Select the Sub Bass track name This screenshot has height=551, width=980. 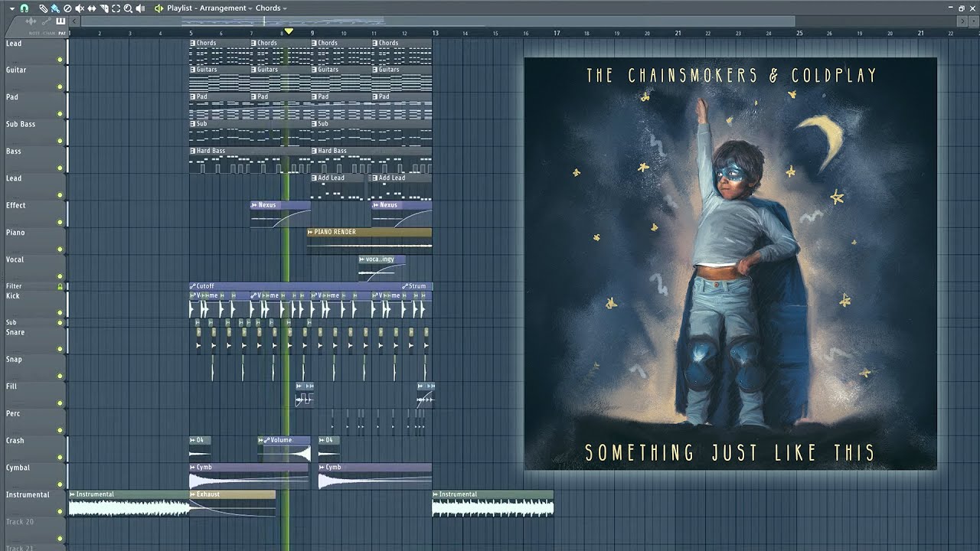21,124
